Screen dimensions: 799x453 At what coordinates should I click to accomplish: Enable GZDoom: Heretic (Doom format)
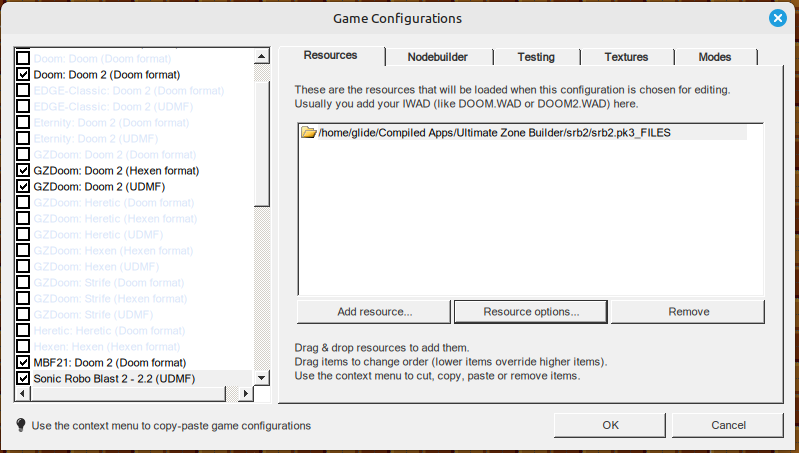tap(23, 203)
